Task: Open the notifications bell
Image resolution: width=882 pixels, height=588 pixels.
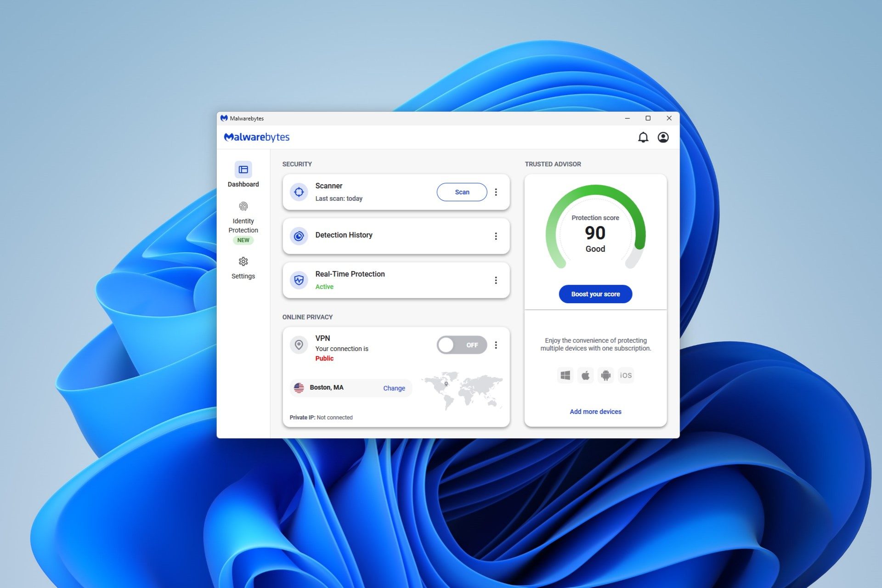Action: [643, 137]
